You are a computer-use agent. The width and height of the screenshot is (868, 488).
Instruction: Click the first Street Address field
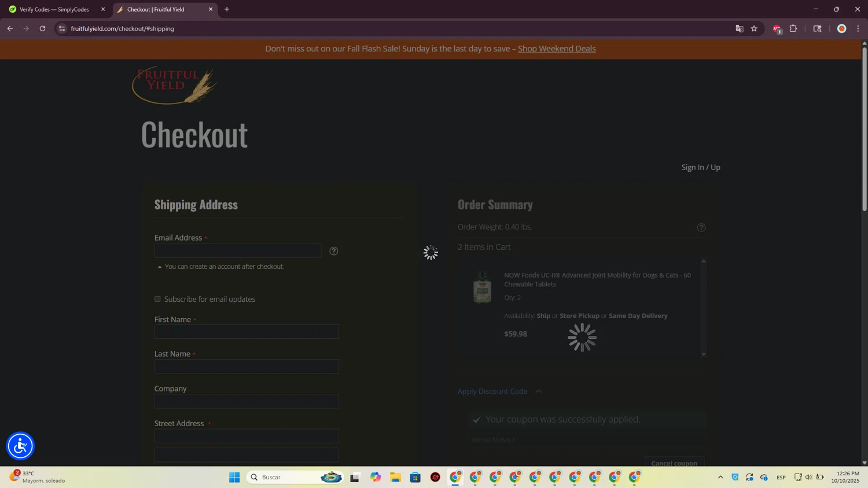tap(247, 436)
